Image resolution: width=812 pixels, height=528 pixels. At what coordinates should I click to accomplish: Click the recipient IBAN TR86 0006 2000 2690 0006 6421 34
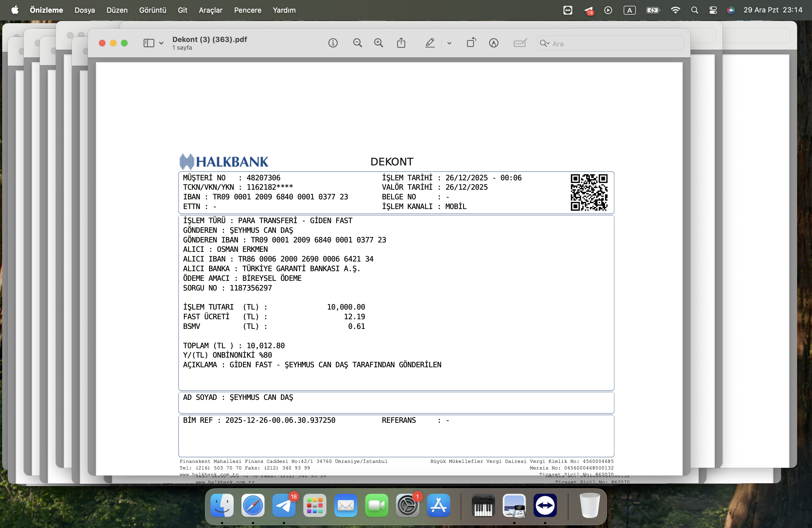point(306,259)
